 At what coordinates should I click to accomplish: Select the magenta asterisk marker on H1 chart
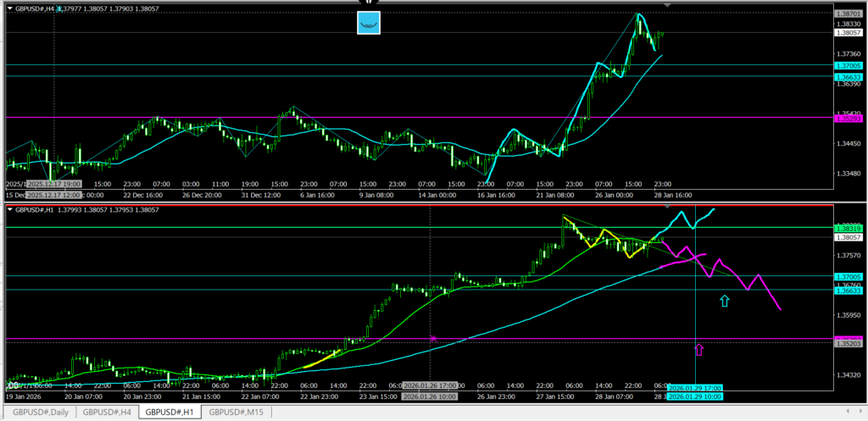(x=434, y=339)
